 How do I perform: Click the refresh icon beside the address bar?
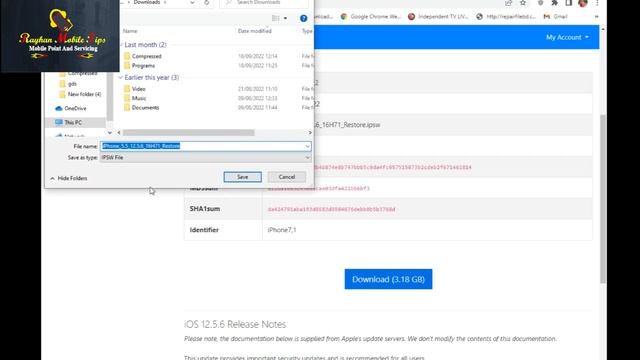click(207, 3)
